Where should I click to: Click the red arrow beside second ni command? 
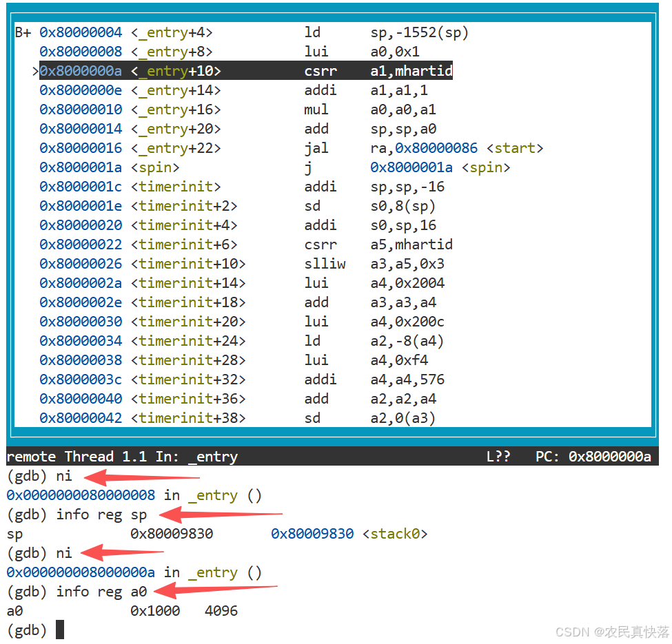pyautogui.click(x=121, y=552)
